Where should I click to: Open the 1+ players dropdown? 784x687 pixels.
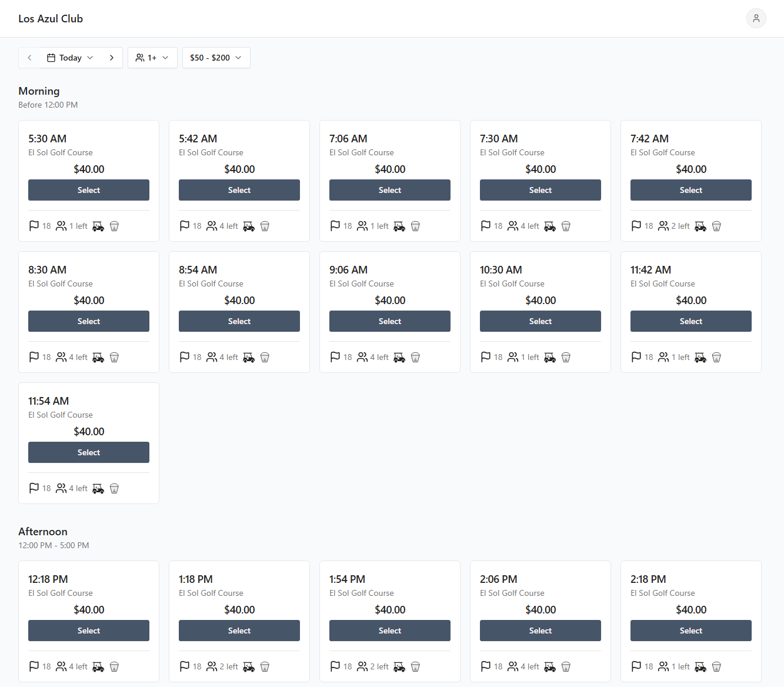click(x=152, y=57)
